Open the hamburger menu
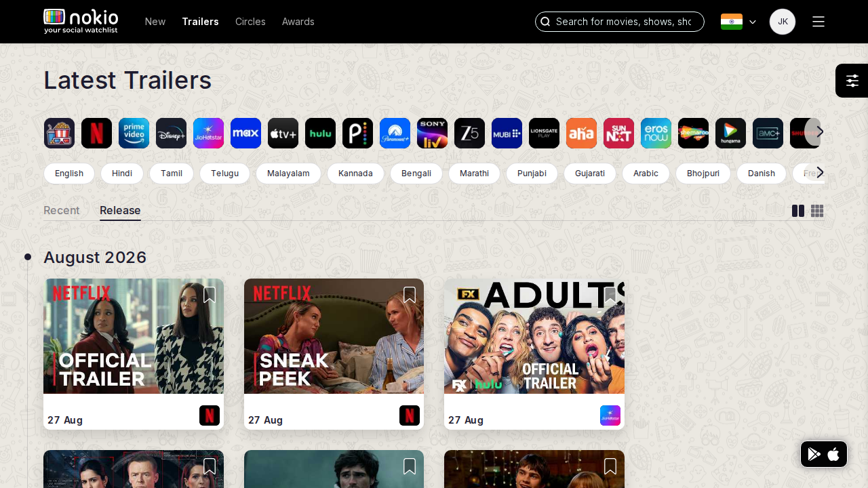Screen dimensions: 868x488 [x=818, y=22]
